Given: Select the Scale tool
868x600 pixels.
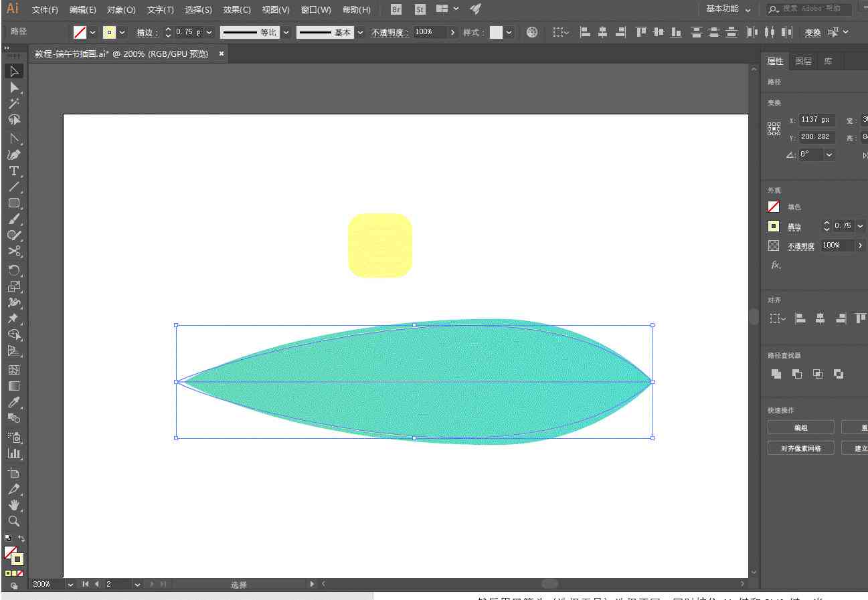Looking at the screenshot, I should [13, 286].
